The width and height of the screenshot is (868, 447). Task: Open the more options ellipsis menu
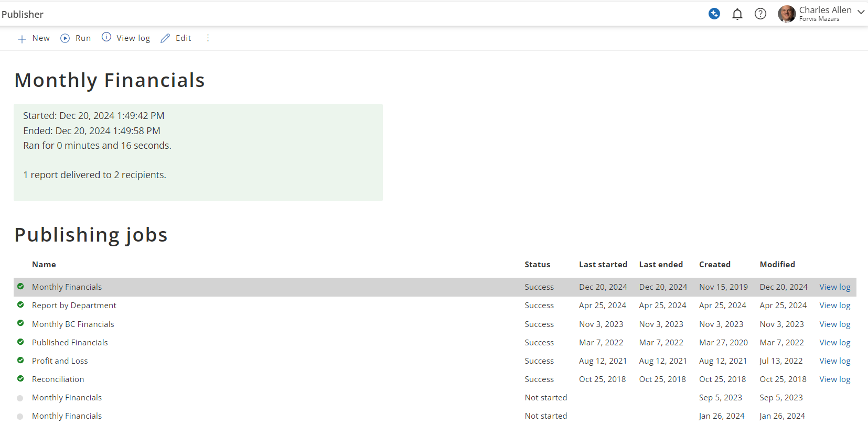208,38
